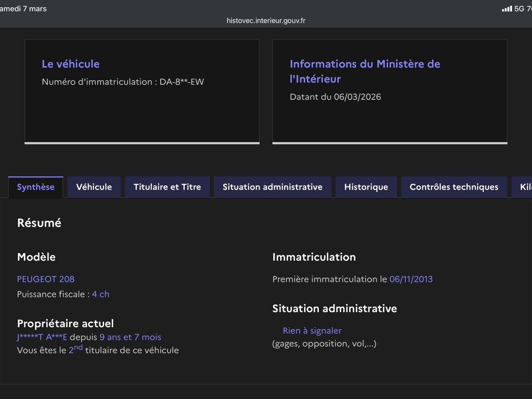The width and height of the screenshot is (532, 399).
Task: Click the Le véhicule card title
Action: coord(70,64)
